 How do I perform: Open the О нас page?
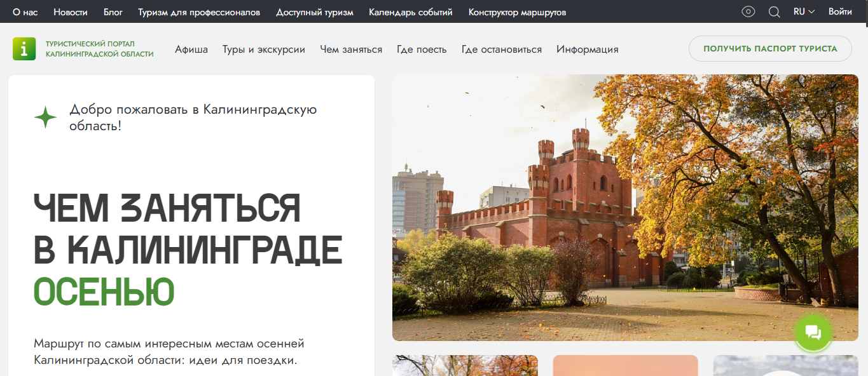(x=25, y=12)
